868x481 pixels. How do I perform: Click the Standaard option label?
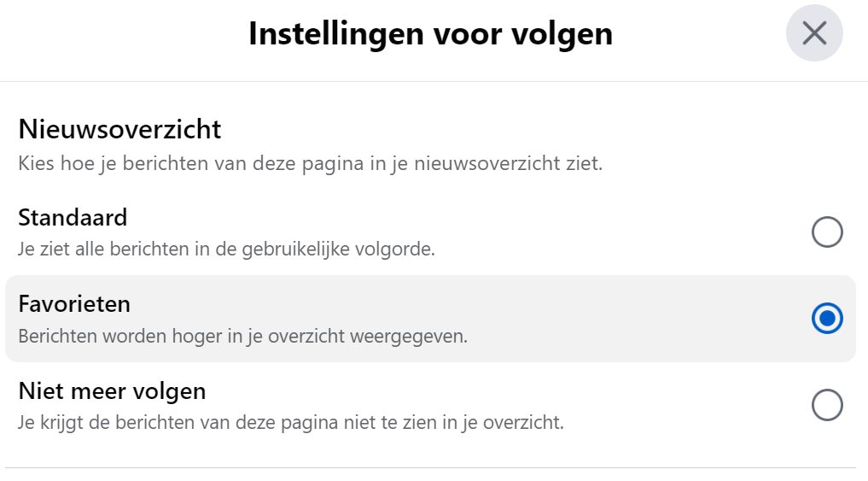click(73, 217)
